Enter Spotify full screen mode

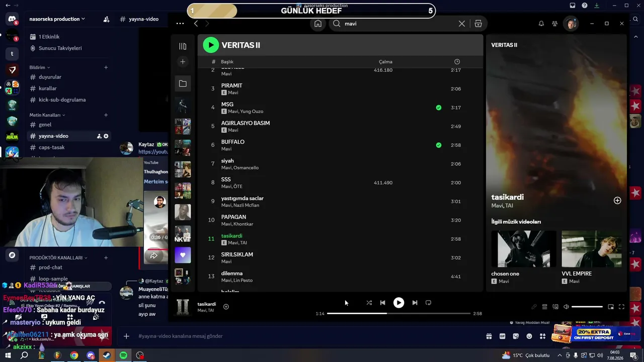[621, 307]
